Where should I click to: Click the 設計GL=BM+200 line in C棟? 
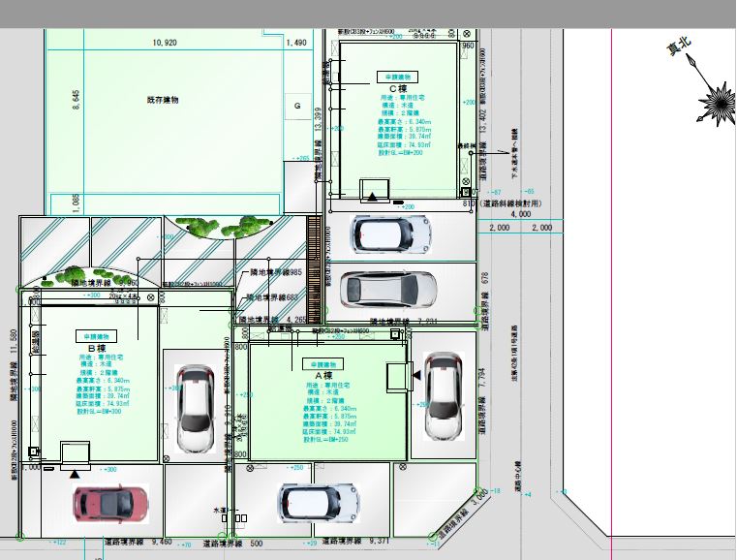click(x=401, y=153)
